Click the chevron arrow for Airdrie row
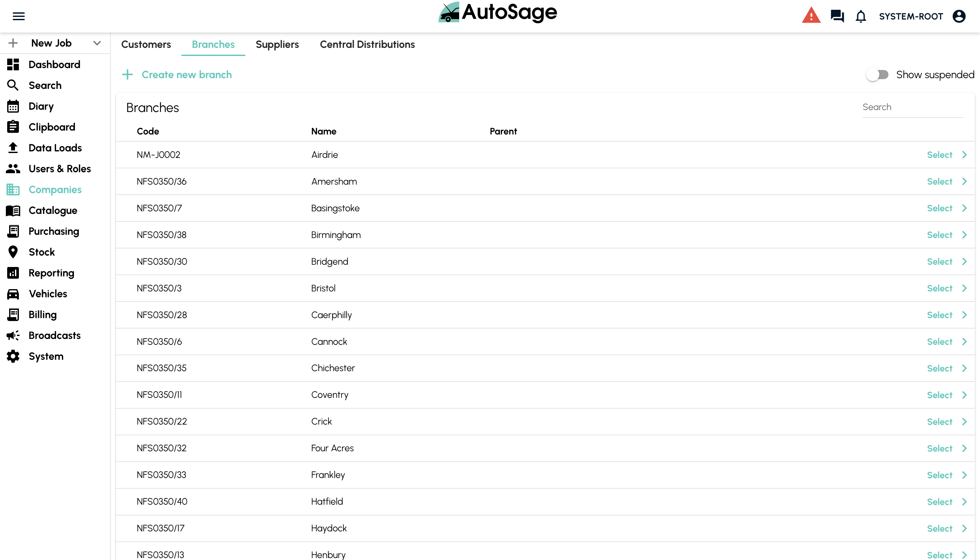Viewport: 980px width, 560px height. click(x=964, y=155)
